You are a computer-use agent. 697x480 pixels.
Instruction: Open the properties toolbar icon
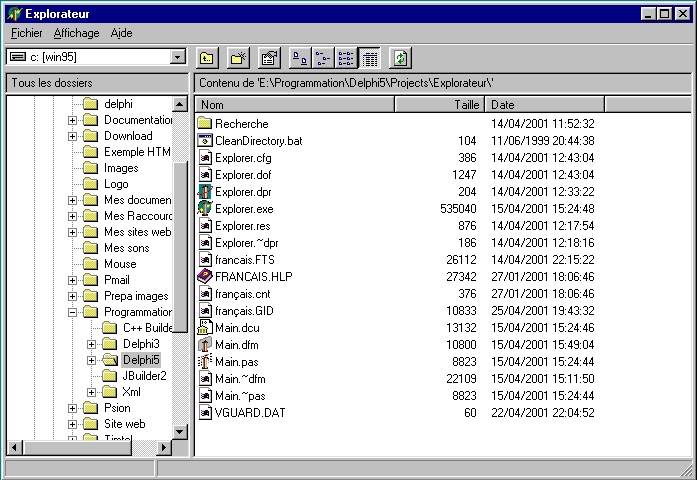(x=268, y=58)
